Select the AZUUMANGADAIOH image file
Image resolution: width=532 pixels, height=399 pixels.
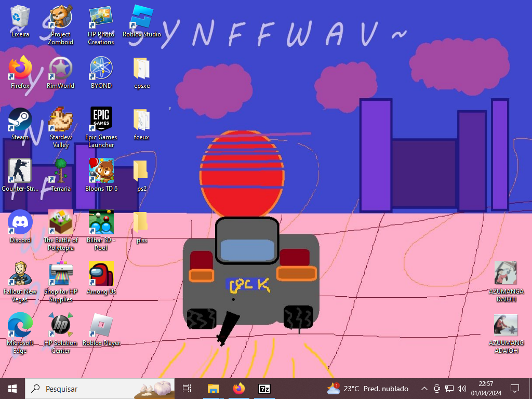(506, 334)
